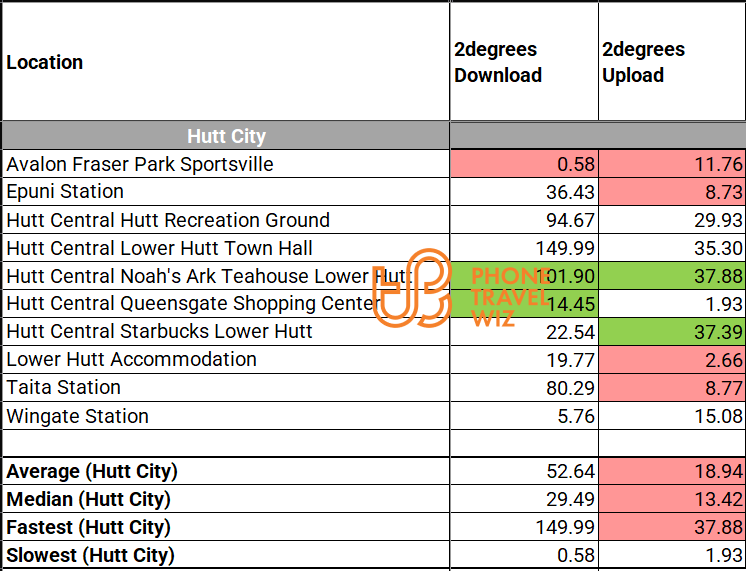
Task: Select the 15.08 Wingate upload value
Action: 671,416
